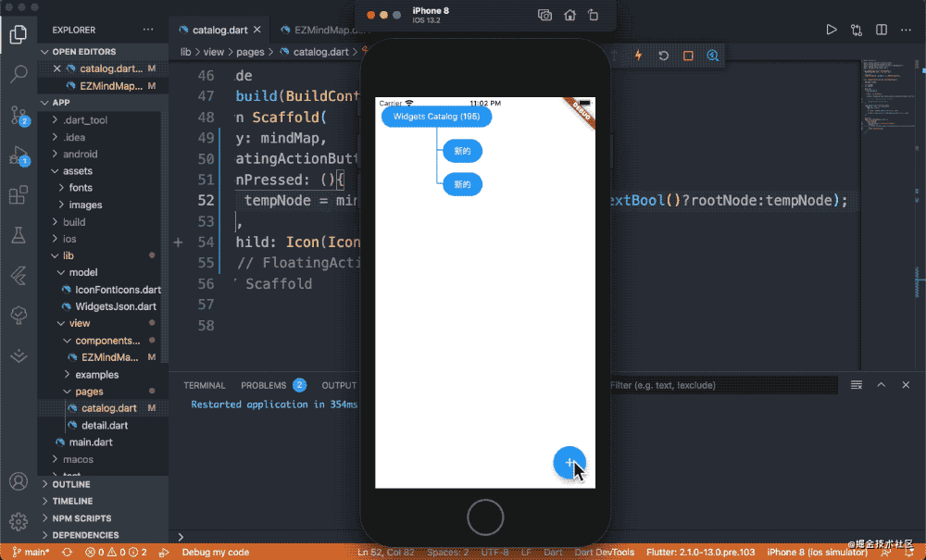Image resolution: width=926 pixels, height=560 pixels.
Task: Click Debug my code in the status bar
Action: [x=215, y=553]
